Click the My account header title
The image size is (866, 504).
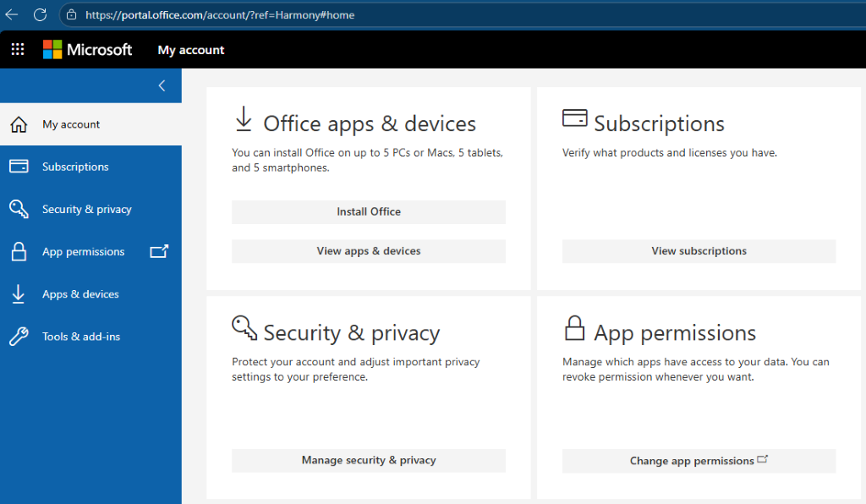pyautogui.click(x=191, y=50)
